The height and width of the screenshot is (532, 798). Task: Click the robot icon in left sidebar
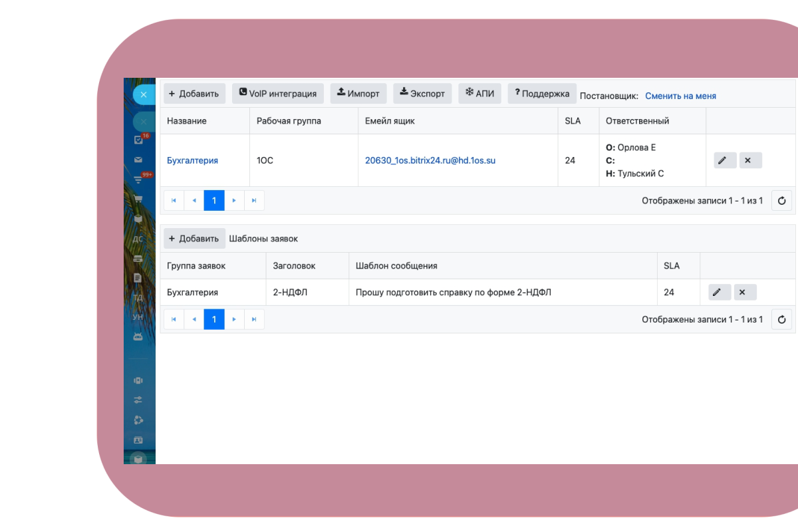138,336
